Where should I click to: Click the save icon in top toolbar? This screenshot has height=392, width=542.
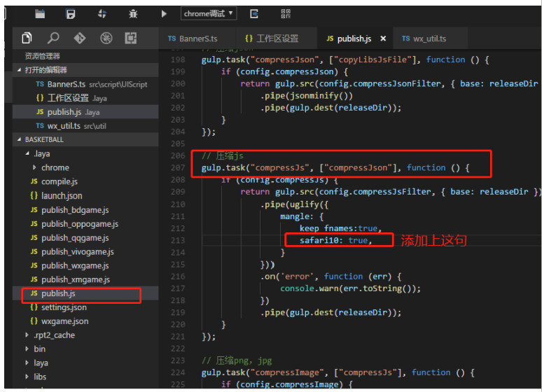click(71, 14)
